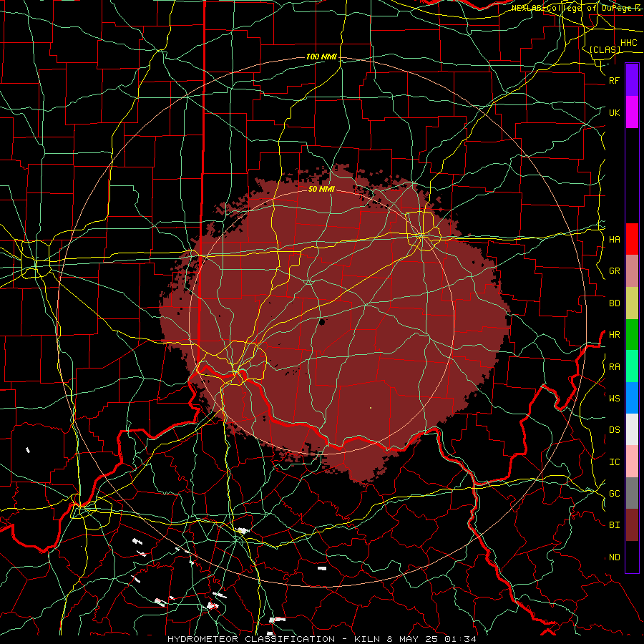
Task: Click the "HA" legend label
Action: pyautogui.click(x=614, y=239)
